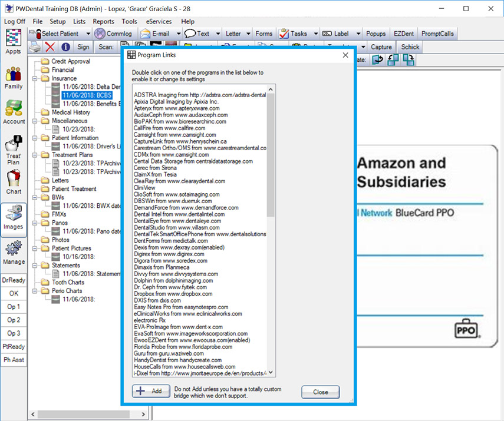Click the program list scrollbar down arrow
The width and height of the screenshot is (504, 421).
271,372
